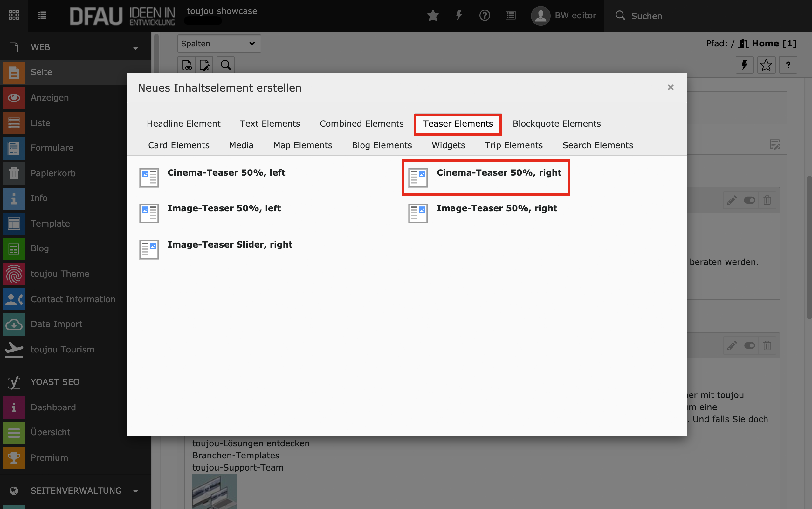This screenshot has height=509, width=812.
Task: Switch to the Card Elements tab
Action: [179, 145]
